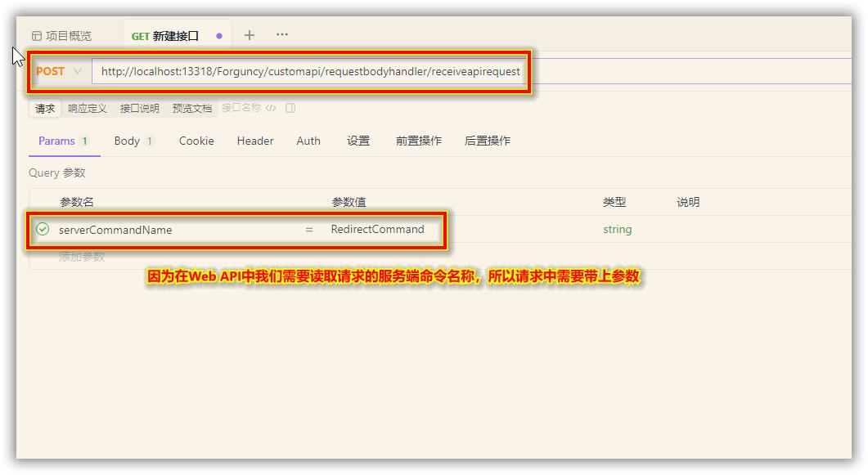The width and height of the screenshot is (868, 475).
Task: Expand the request method selector chevron
Action: [x=79, y=71]
